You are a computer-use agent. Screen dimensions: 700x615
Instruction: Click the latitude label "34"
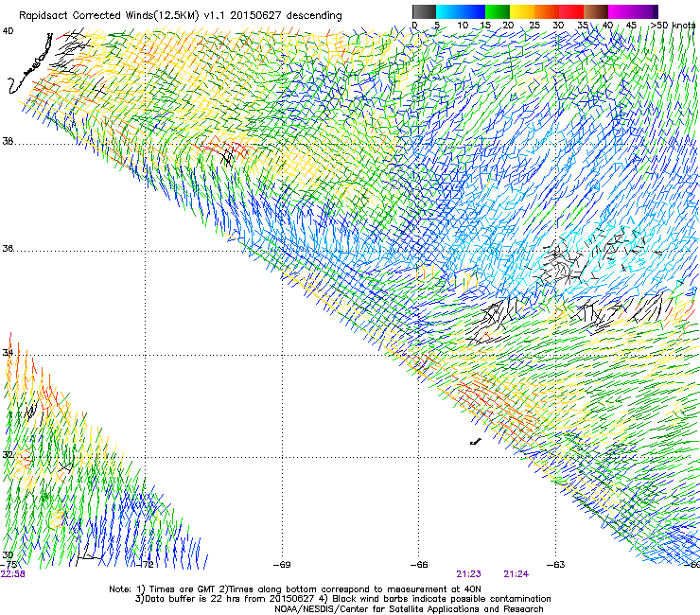[8, 353]
